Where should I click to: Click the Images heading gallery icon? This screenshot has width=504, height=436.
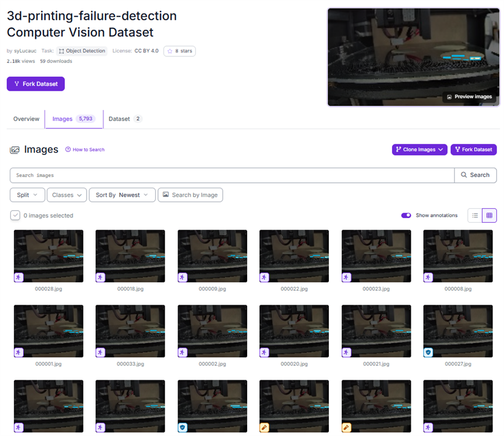(15, 150)
